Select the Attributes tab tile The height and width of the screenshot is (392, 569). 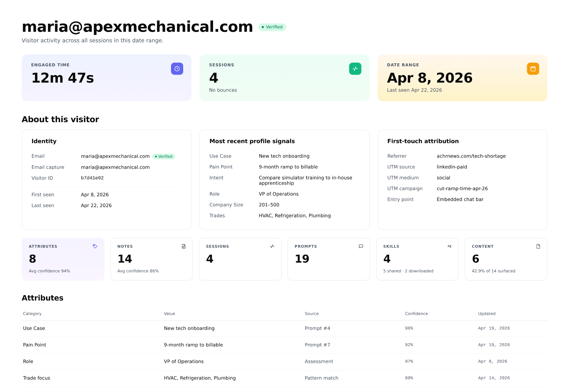[x=63, y=259]
